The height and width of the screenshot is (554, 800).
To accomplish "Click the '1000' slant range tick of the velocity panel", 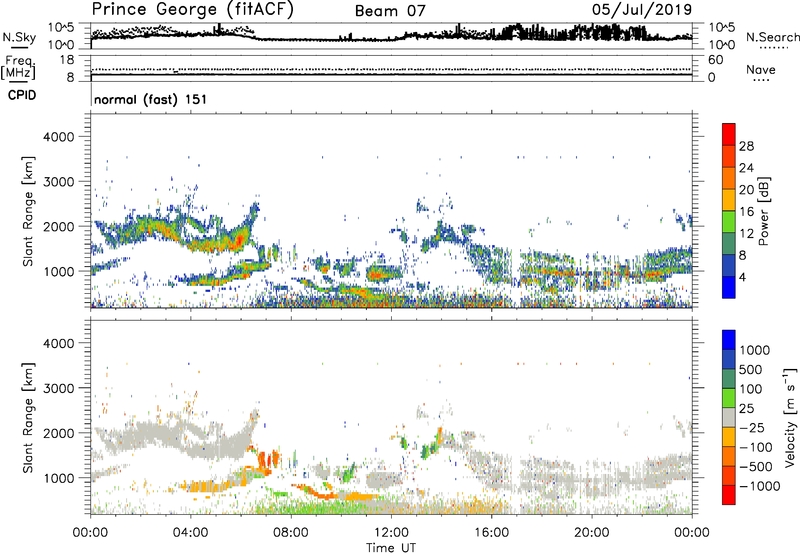I will pos(59,478).
